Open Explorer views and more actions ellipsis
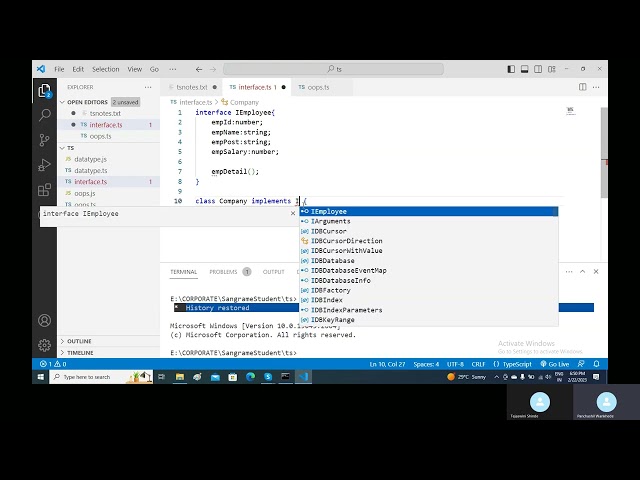640x480 pixels. [x=148, y=87]
